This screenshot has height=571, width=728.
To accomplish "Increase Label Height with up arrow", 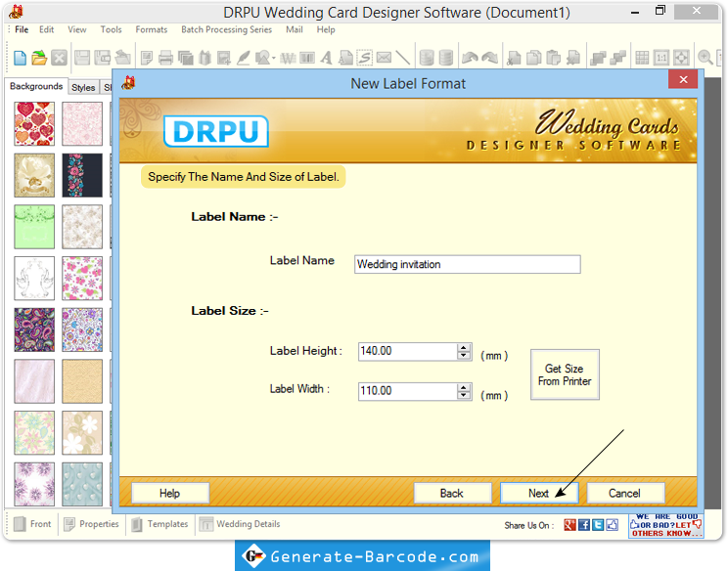I will (463, 347).
